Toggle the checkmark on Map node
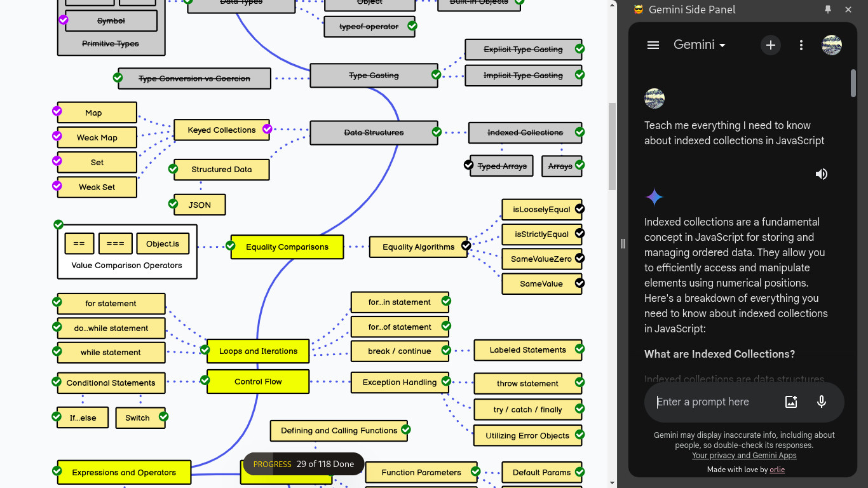 click(57, 111)
